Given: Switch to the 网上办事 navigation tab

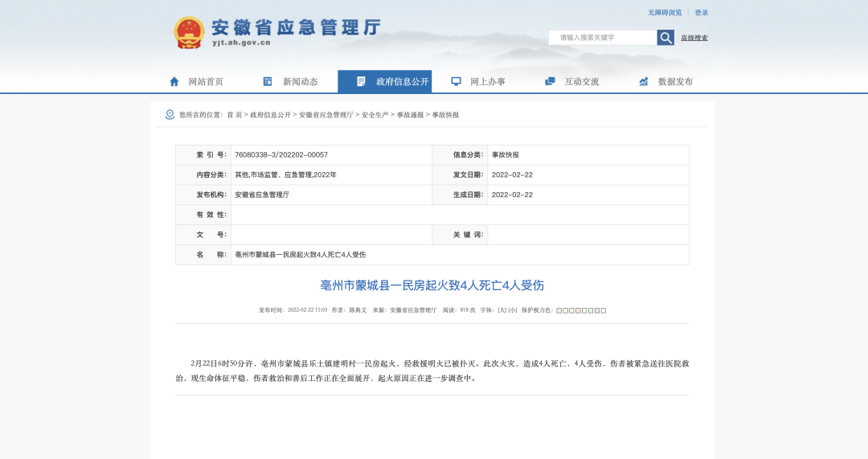Looking at the screenshot, I should [x=487, y=81].
